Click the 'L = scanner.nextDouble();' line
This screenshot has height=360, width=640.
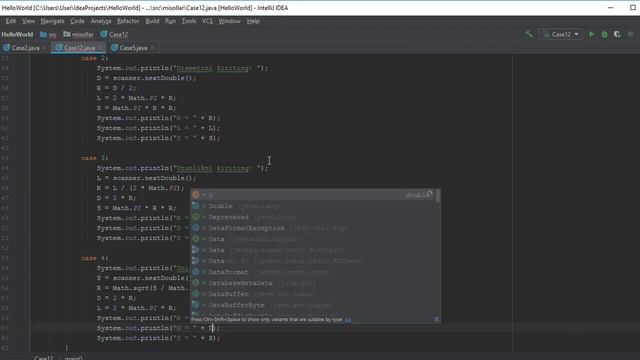(146, 178)
